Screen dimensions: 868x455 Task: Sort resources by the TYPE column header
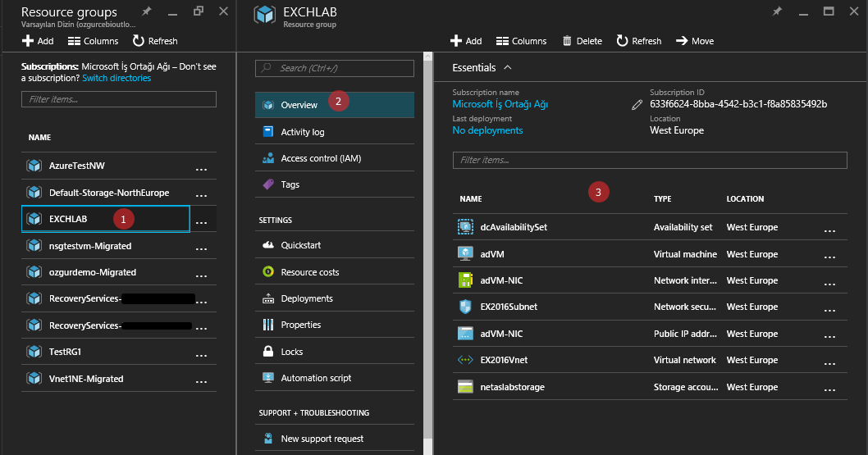pyautogui.click(x=663, y=199)
